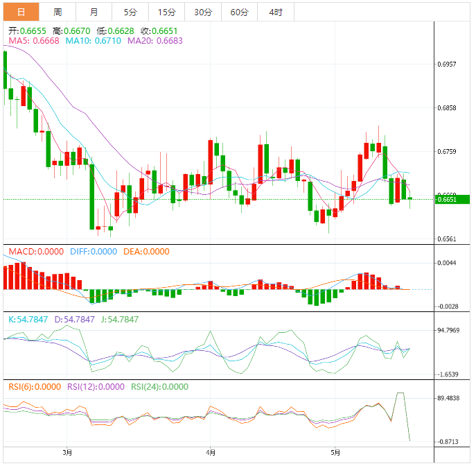Switch to the 日 daily chart tab

click(x=21, y=12)
